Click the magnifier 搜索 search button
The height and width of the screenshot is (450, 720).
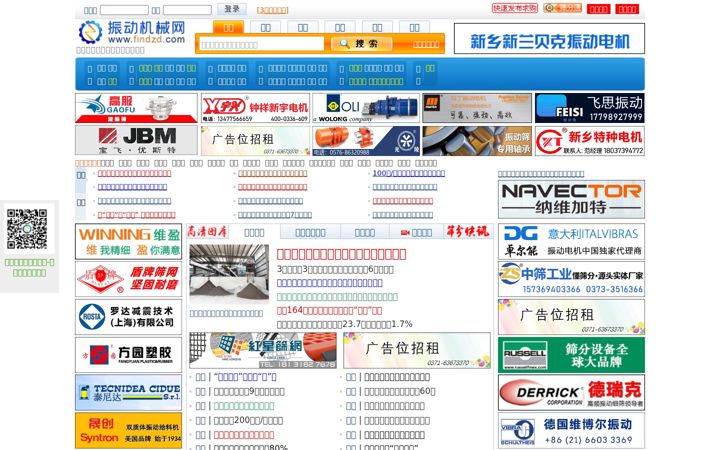(361, 44)
